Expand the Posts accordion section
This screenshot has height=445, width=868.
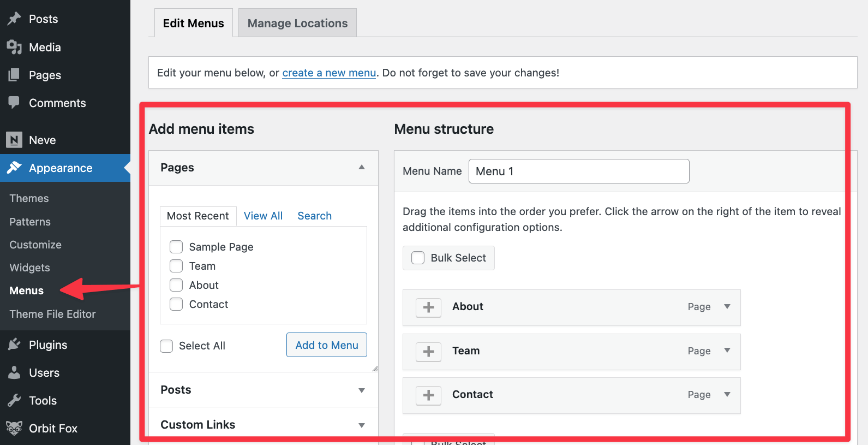click(361, 390)
